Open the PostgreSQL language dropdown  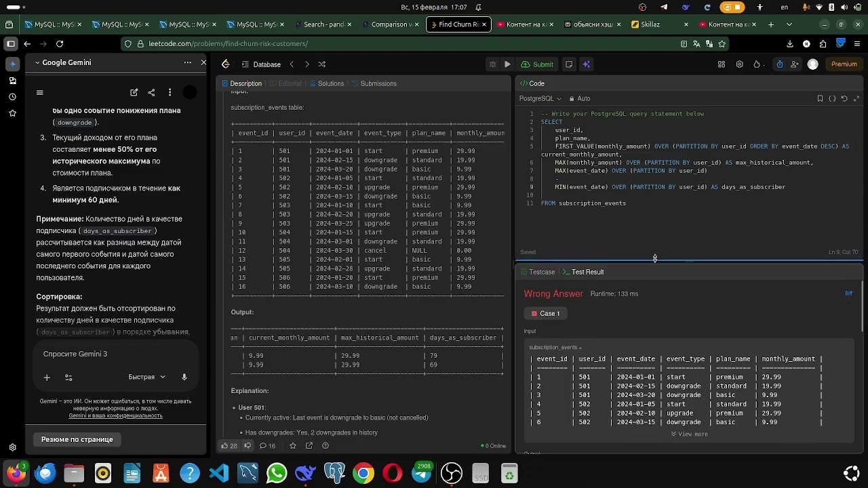pos(540,98)
